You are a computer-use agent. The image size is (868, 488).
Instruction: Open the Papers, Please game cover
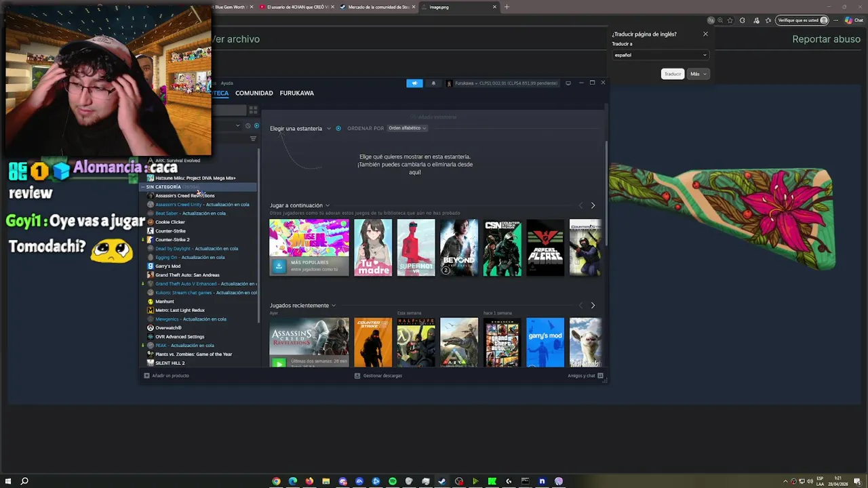coord(545,247)
